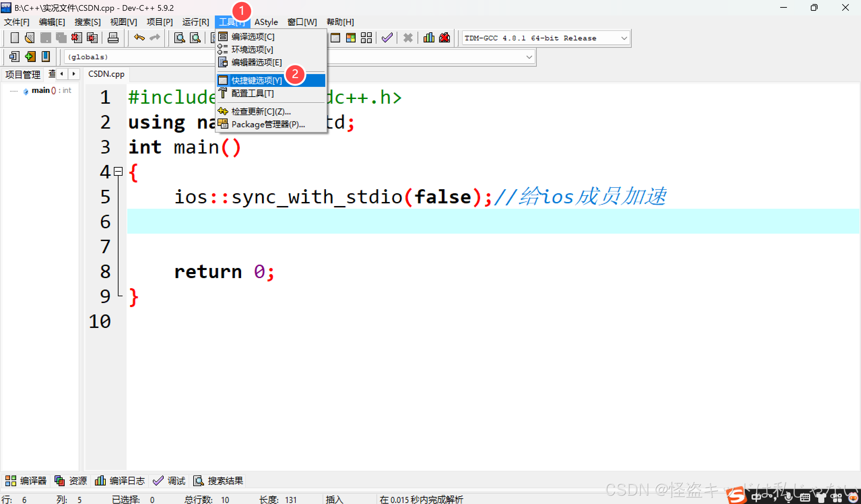Open the AStyle menu
861x504 pixels.
[x=266, y=22]
